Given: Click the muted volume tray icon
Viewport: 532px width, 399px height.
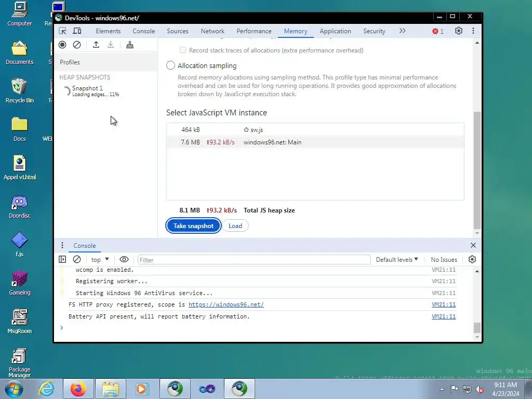Looking at the screenshot, I should pos(480,389).
